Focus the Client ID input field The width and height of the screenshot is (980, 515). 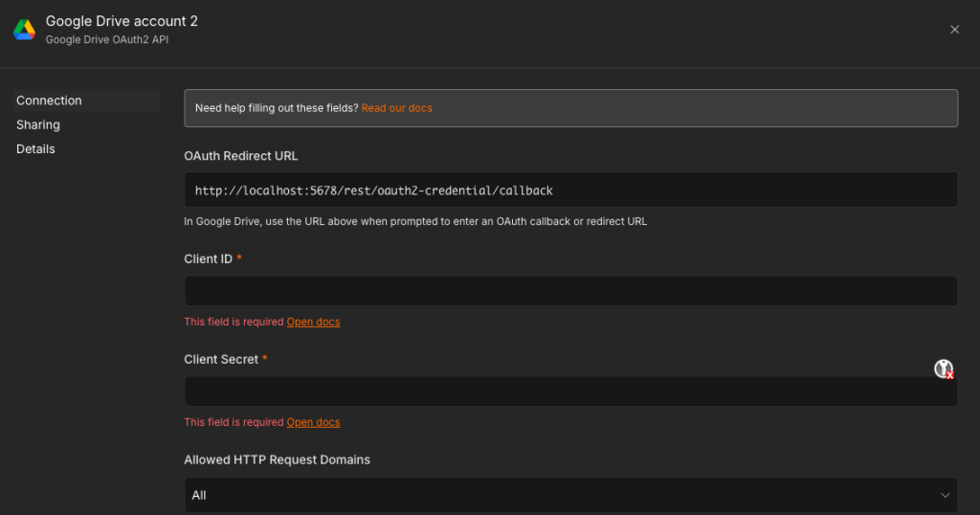(x=570, y=291)
